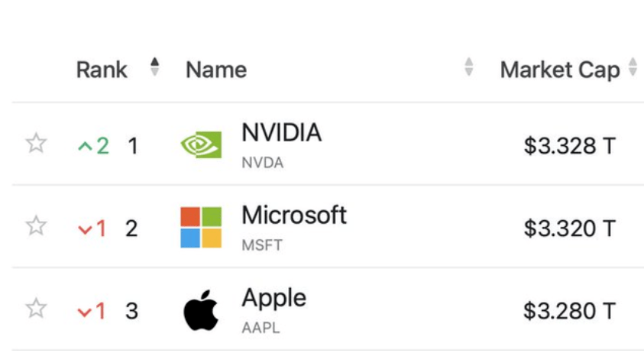Screen dimensions: 644x353
Task: Click the NVDA ticker symbol
Action: [x=262, y=163]
